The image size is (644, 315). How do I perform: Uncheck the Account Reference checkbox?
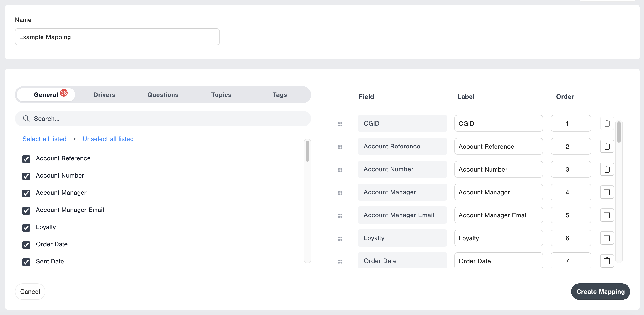click(x=26, y=159)
